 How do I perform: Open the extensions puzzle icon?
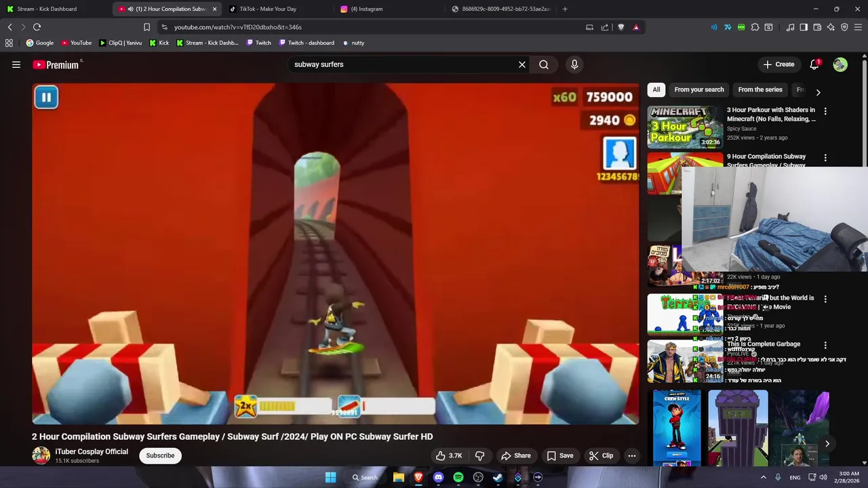(x=755, y=27)
